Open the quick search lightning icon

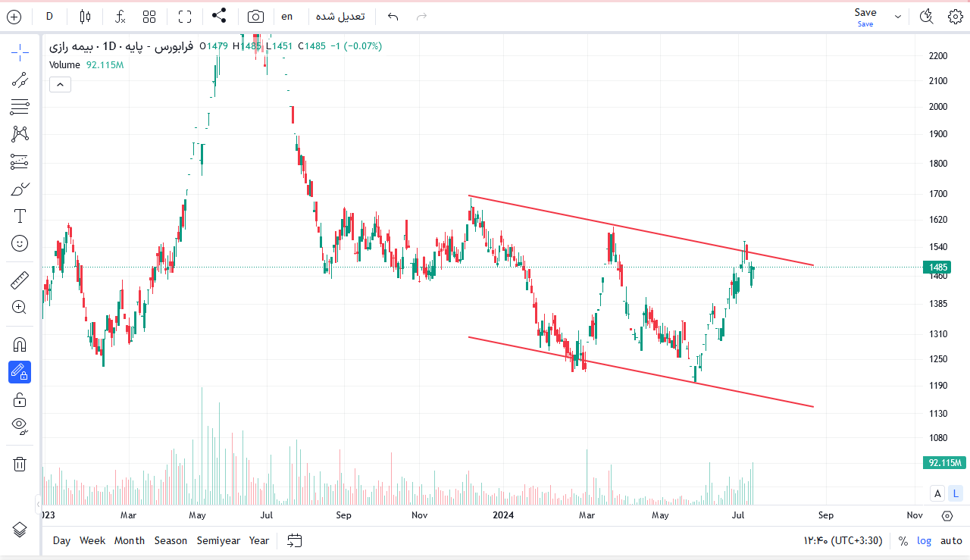pyautogui.click(x=926, y=17)
